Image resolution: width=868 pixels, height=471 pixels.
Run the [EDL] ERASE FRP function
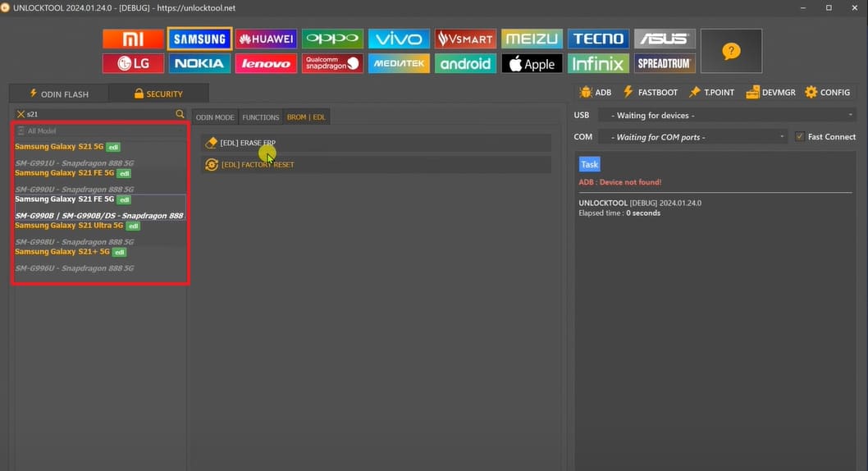click(x=376, y=143)
